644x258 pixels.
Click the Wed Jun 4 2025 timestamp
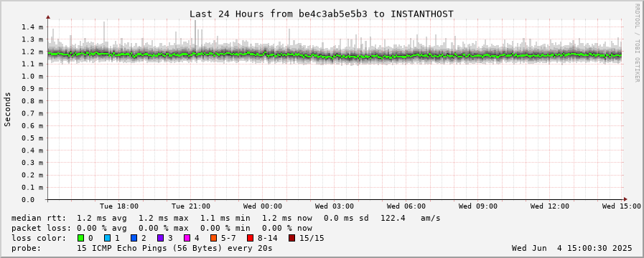coord(571,248)
